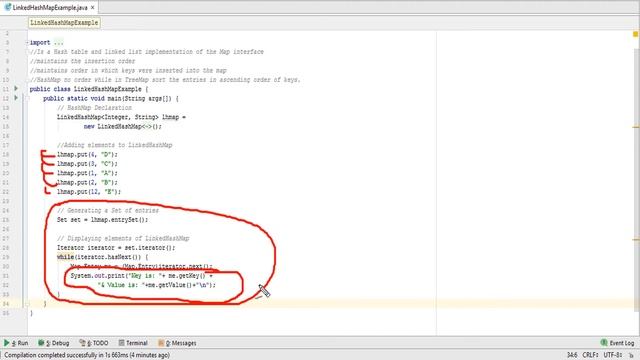This screenshot has height=360, width=640.
Task: Click the Set set = lhmap.entrySet() line
Action: coord(102,220)
